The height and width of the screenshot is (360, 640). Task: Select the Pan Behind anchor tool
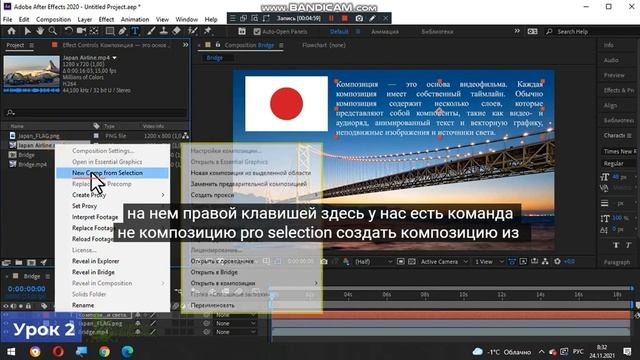[x=94, y=31]
